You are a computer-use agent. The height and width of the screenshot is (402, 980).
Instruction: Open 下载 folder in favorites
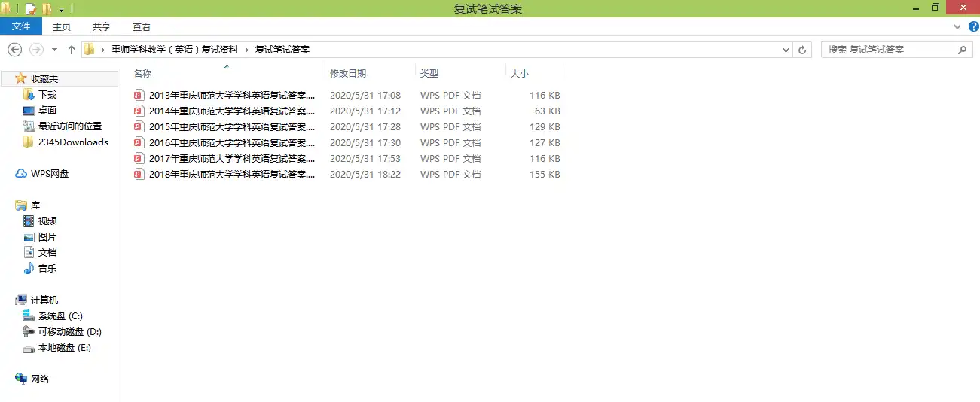tap(47, 95)
